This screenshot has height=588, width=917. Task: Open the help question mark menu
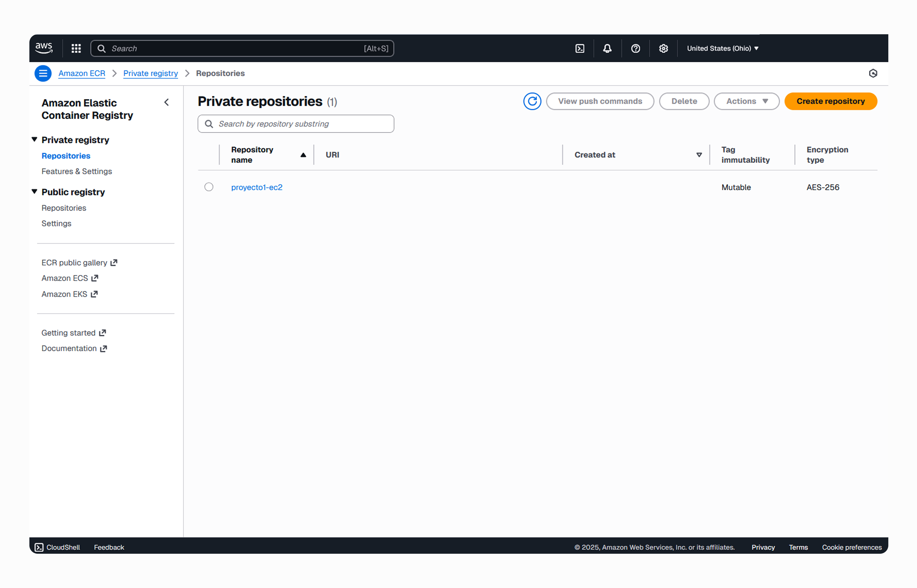click(636, 48)
